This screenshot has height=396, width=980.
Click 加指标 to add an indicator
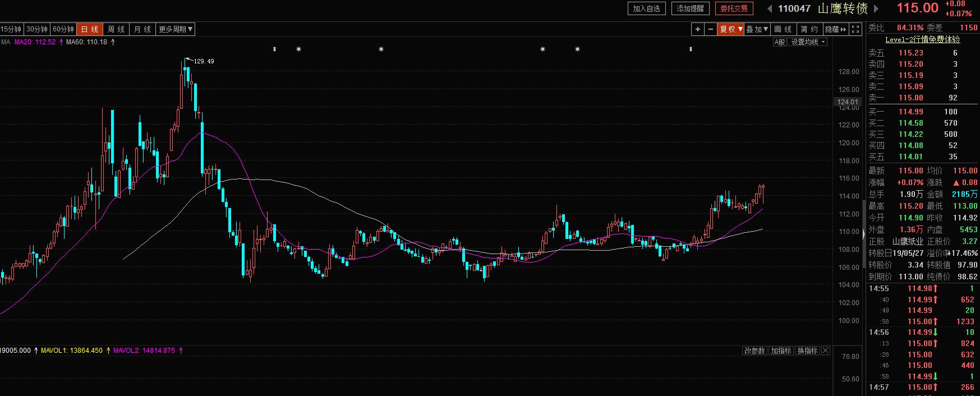pyautogui.click(x=781, y=351)
